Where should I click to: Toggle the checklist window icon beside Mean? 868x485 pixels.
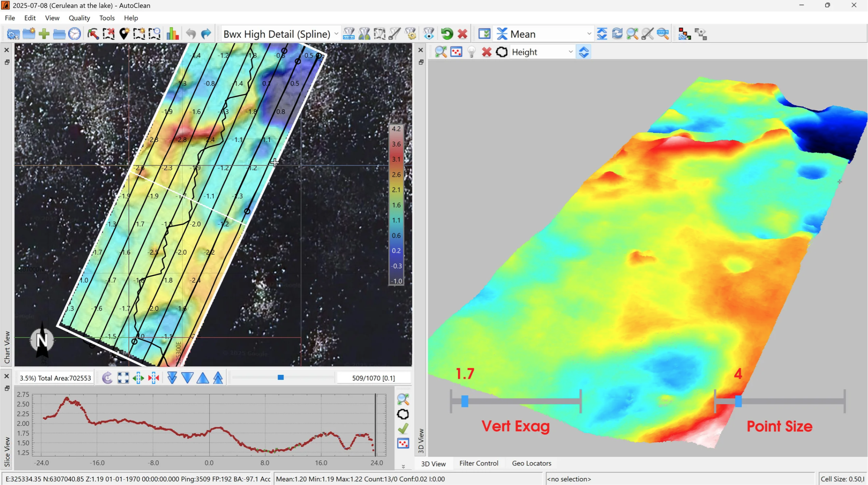[484, 34]
